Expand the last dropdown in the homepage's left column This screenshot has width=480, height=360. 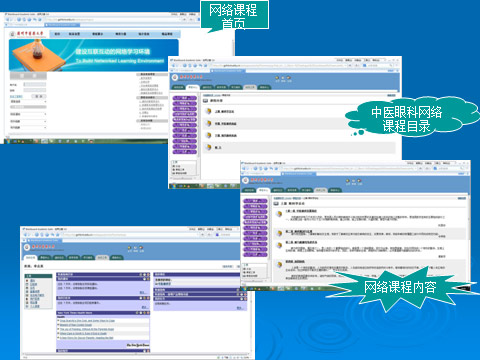pyautogui.click(x=28, y=127)
